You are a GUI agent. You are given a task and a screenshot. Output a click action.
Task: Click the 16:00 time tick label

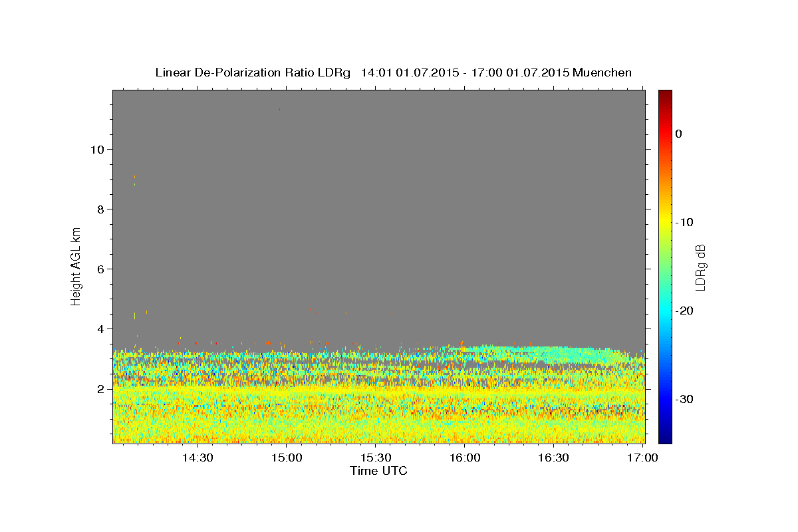[x=465, y=458]
